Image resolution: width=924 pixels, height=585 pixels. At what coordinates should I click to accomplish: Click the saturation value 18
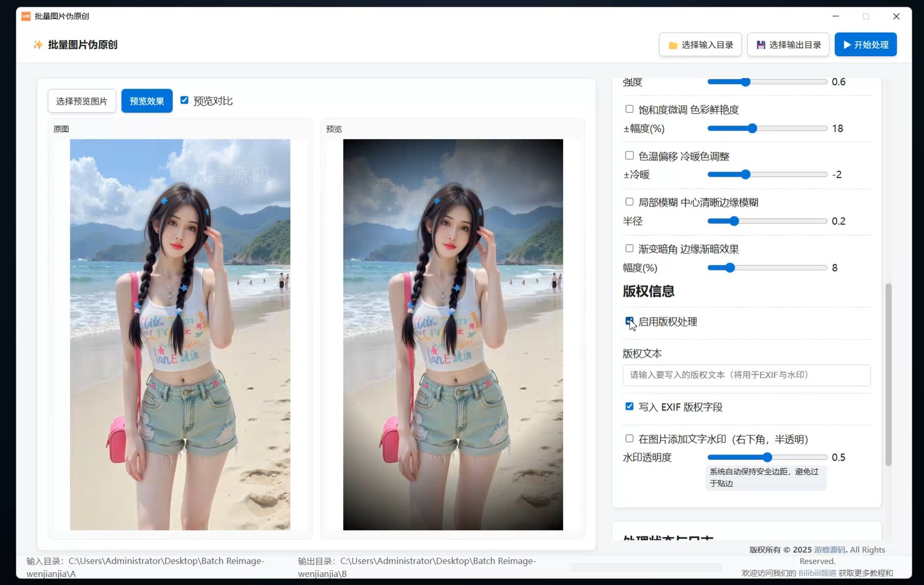(837, 129)
